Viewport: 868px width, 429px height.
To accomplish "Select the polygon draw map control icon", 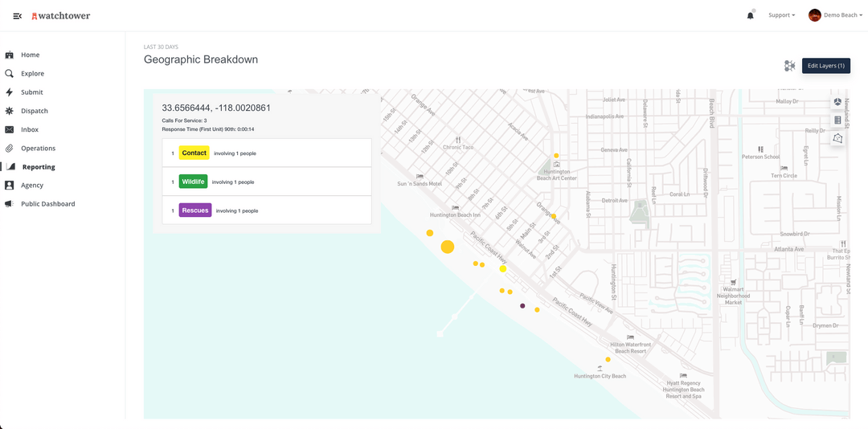I will (x=837, y=137).
